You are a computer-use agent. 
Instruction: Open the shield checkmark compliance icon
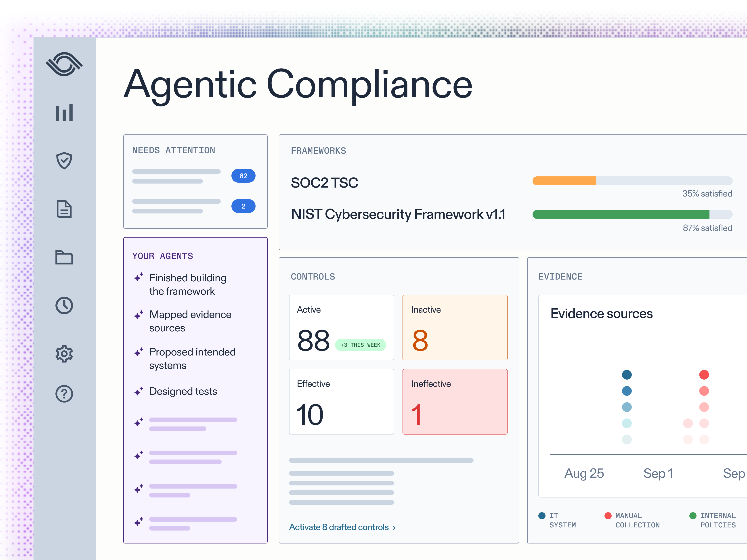click(x=64, y=160)
